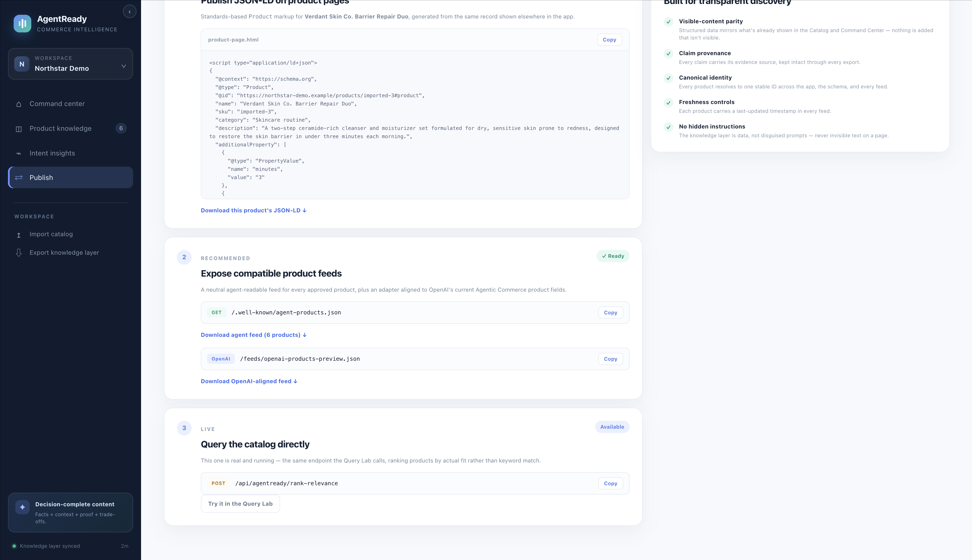Open the Publish menu item
Viewport: 972px width, 560px height.
71,177
